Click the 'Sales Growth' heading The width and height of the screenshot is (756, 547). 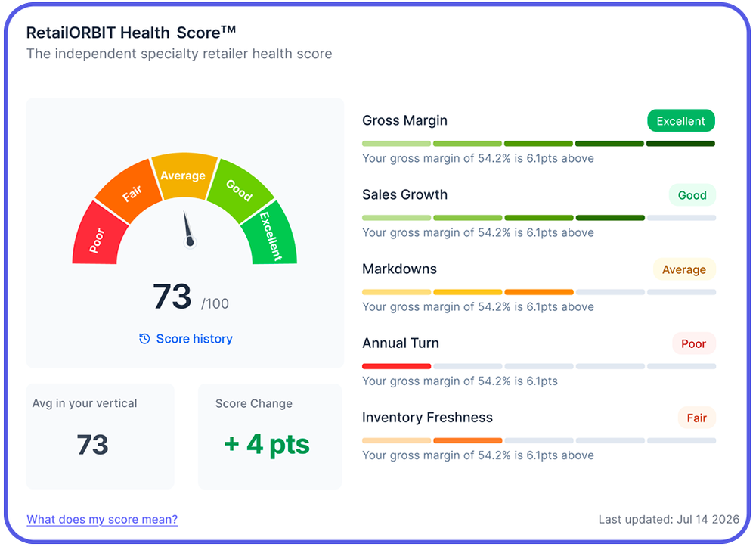[x=405, y=194]
